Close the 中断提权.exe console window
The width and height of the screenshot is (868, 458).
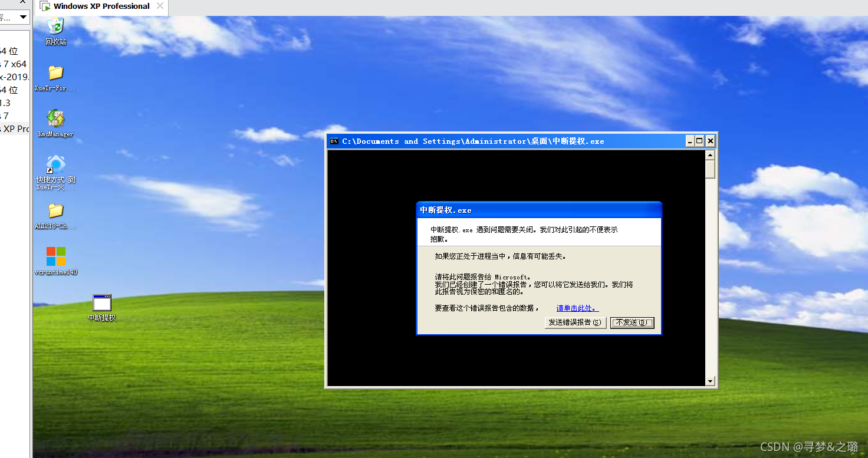(711, 141)
